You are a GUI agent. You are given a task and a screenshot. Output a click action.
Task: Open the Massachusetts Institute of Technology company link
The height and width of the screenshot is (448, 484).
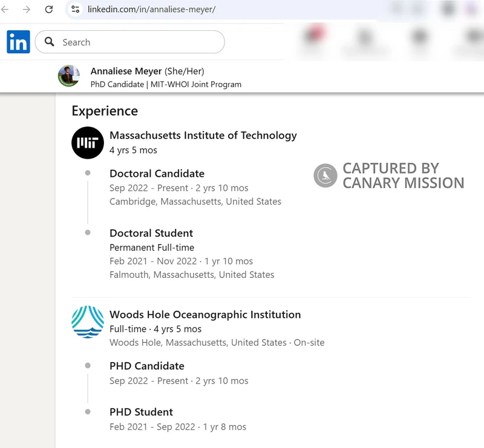pos(203,136)
